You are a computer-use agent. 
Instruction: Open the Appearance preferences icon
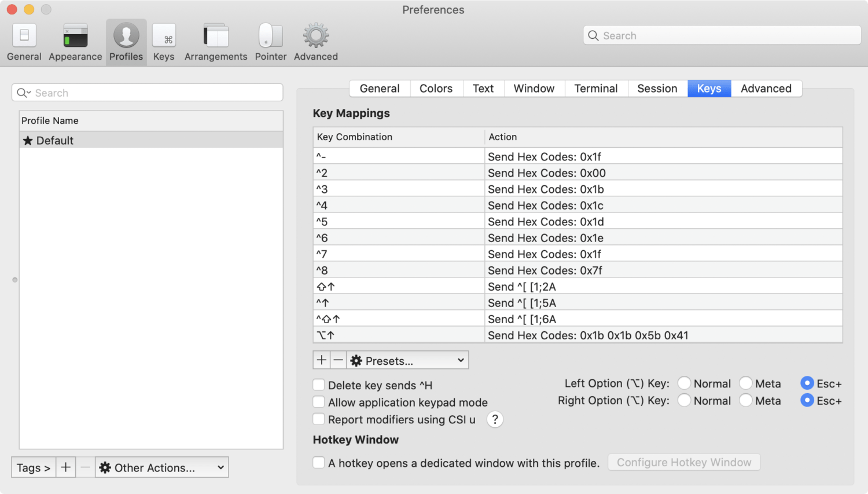pyautogui.click(x=75, y=36)
